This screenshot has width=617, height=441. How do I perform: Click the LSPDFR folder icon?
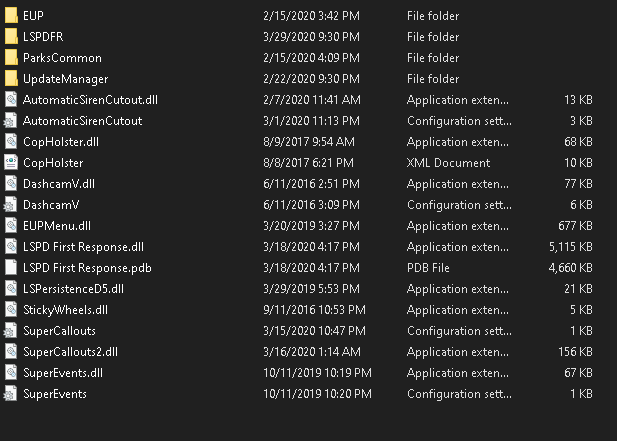pos(10,37)
